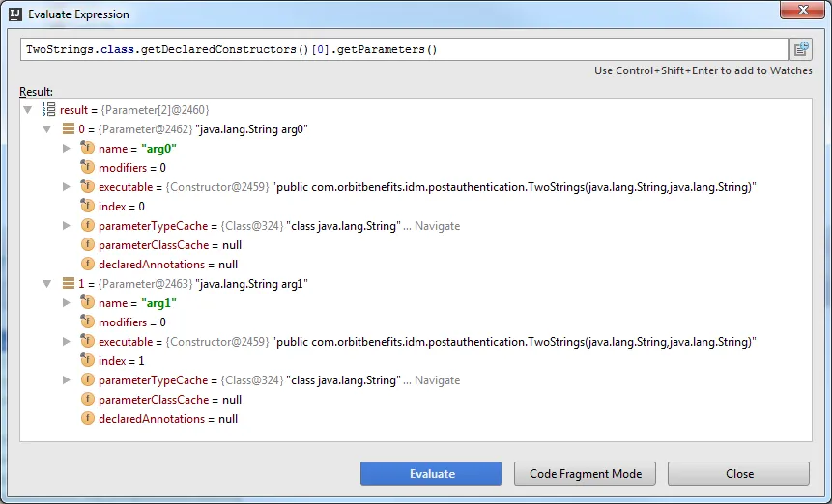Click the array icon beside result

(49, 110)
